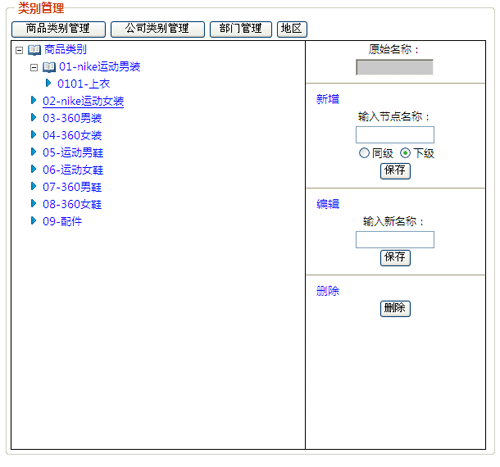Collapse the 01-nike运动男装 node box
Viewport: 500px width, 467px height.
pyautogui.click(x=34, y=68)
